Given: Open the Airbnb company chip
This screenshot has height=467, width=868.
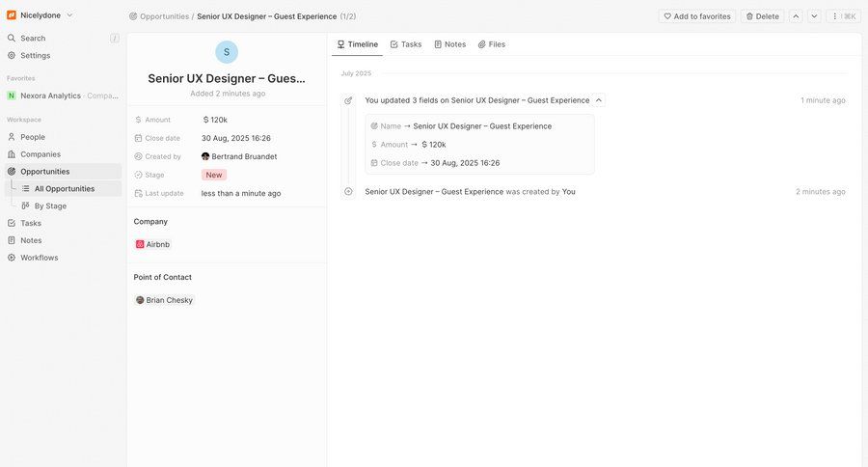Looking at the screenshot, I should tap(152, 244).
